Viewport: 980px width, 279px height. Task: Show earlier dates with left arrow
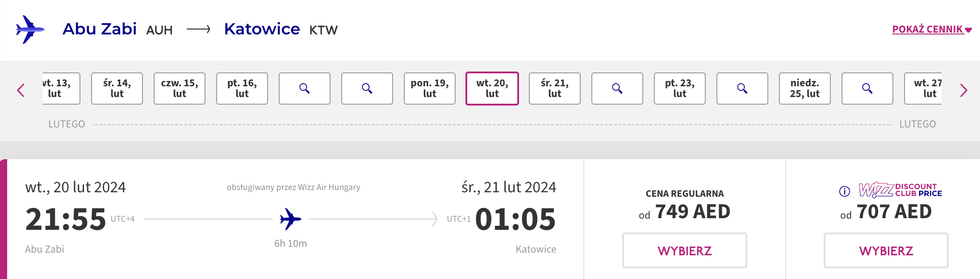[x=21, y=90]
